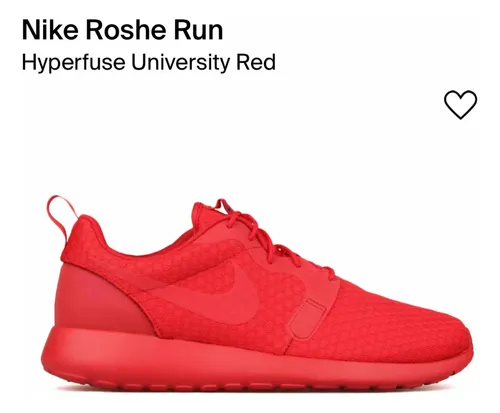Click the word Hyperfuse in the subtitle

click(x=74, y=63)
